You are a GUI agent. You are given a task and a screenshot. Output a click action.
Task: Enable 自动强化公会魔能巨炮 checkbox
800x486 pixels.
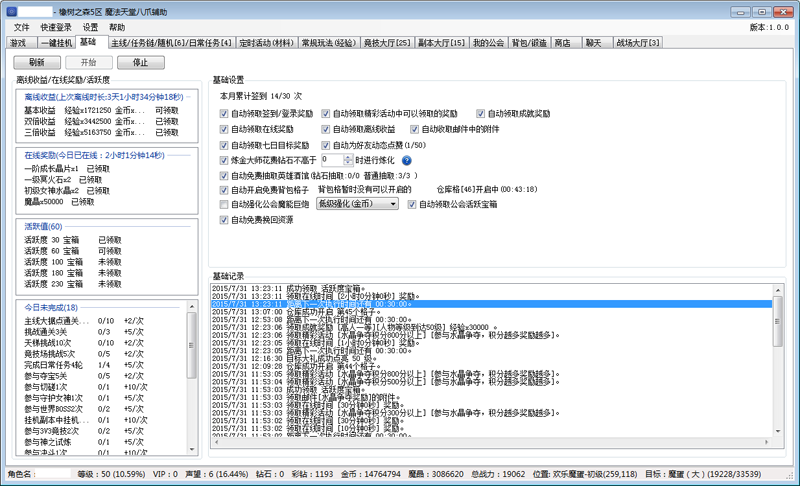click(x=224, y=204)
